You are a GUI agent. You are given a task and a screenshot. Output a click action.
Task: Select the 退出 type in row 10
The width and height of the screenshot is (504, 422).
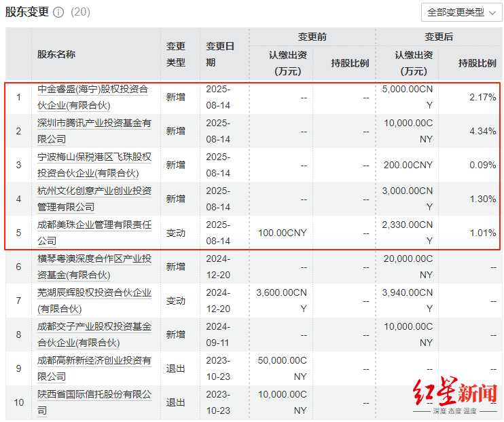coord(175,402)
